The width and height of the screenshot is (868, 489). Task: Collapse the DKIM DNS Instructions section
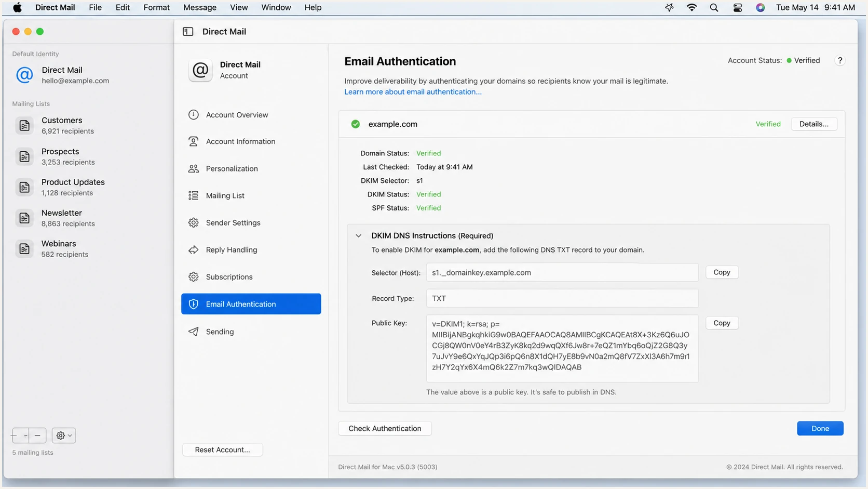[358, 235]
